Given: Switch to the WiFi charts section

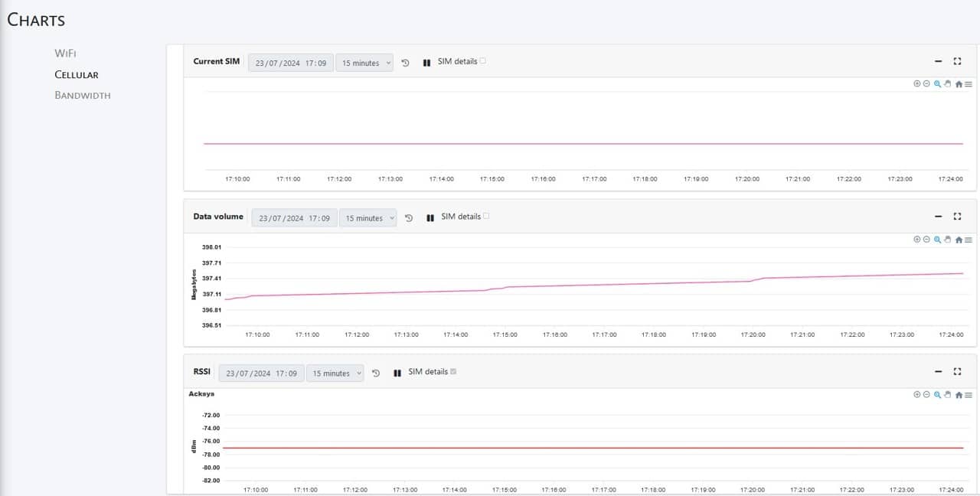Looking at the screenshot, I should click(x=66, y=53).
